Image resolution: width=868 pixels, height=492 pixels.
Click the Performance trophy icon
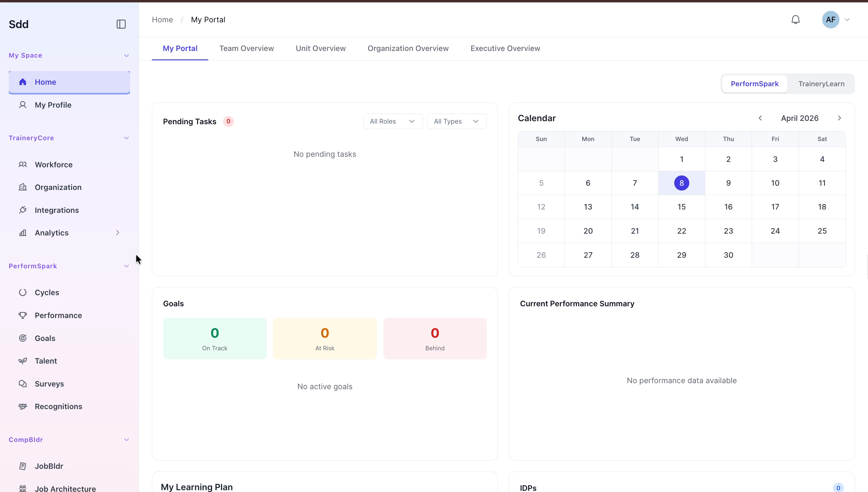[23, 315]
